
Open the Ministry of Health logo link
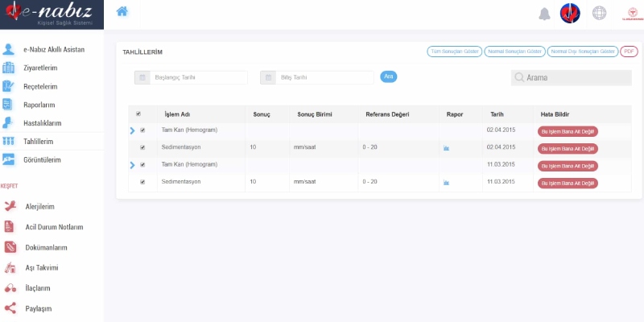pos(633,14)
